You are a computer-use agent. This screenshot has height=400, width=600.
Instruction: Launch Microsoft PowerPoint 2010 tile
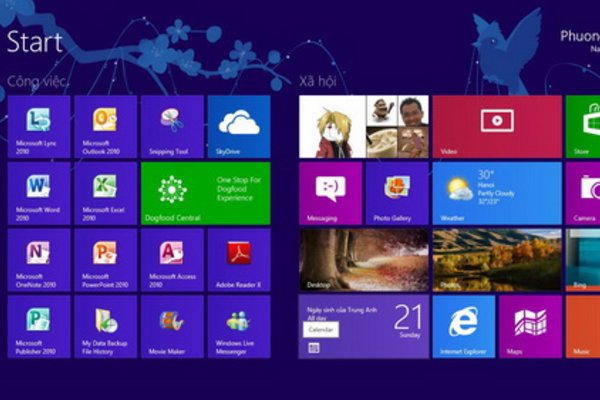pos(106,260)
